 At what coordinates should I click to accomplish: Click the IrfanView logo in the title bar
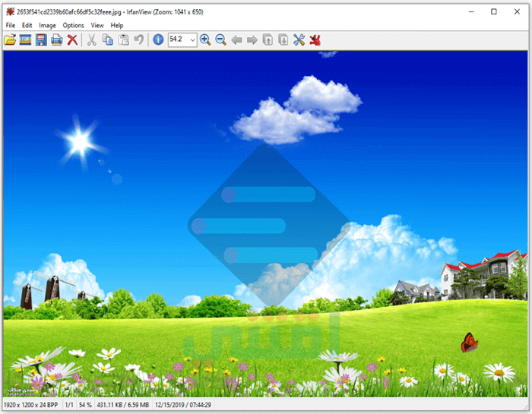pos(10,12)
